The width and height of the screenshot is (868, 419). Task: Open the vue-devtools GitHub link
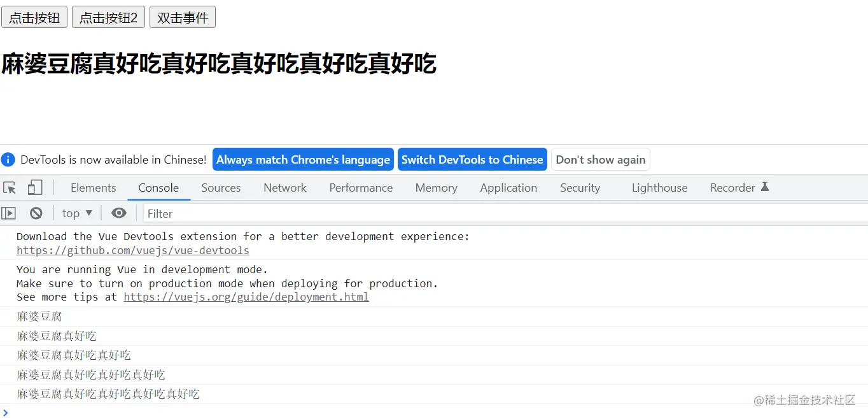(x=133, y=250)
